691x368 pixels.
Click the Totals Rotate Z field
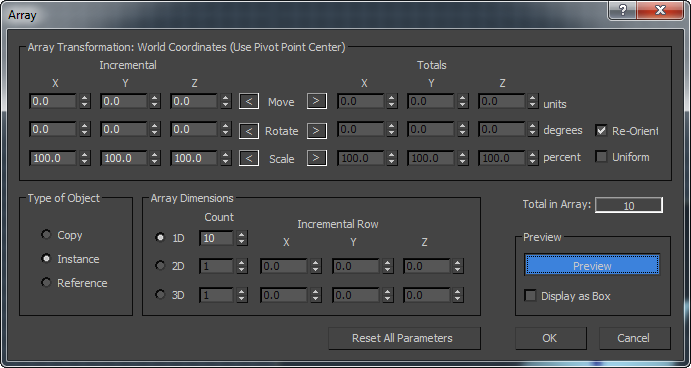pos(502,130)
